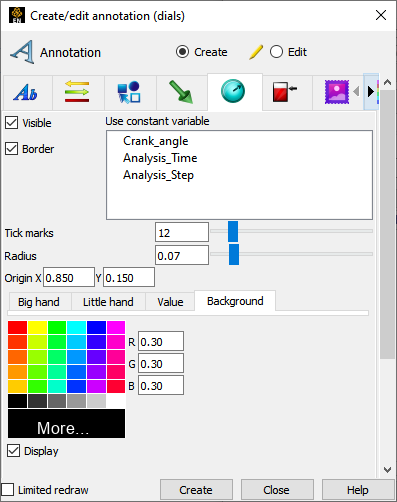Click the vertical scrollbar down arrow
The width and height of the screenshot is (397, 502).
click(387, 470)
